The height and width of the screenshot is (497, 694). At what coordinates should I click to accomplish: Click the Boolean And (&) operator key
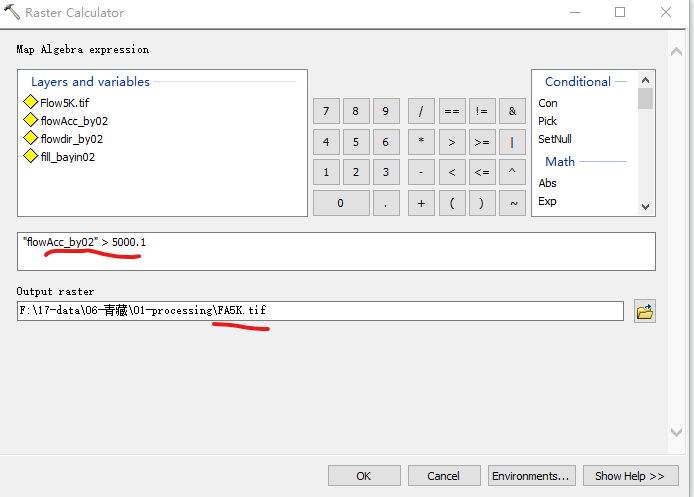point(512,112)
